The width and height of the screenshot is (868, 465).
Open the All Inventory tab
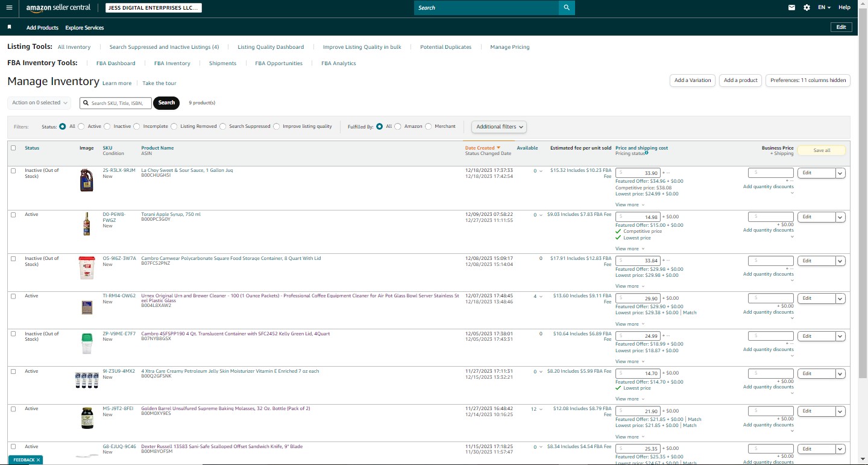[x=74, y=47]
